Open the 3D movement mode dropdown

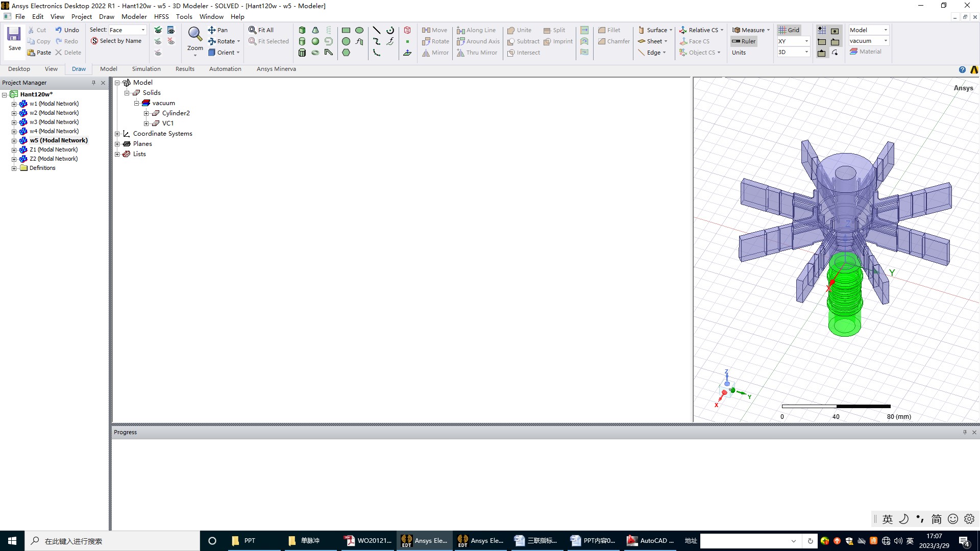793,52
